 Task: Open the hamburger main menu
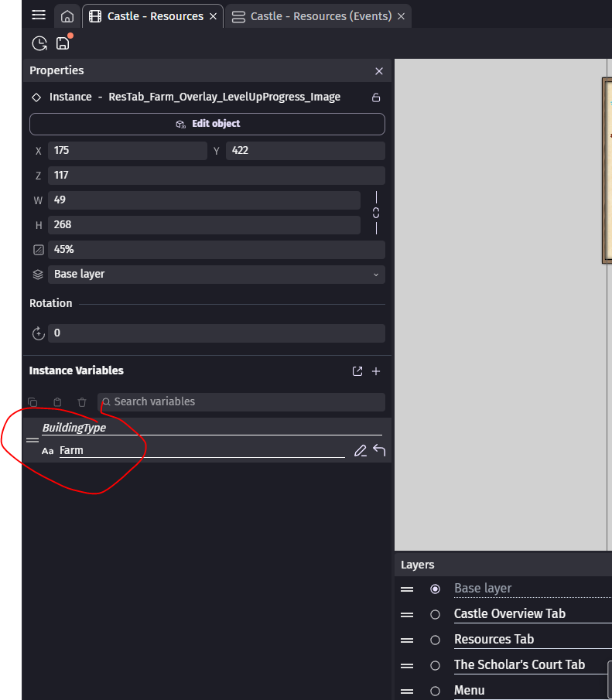[x=39, y=15]
